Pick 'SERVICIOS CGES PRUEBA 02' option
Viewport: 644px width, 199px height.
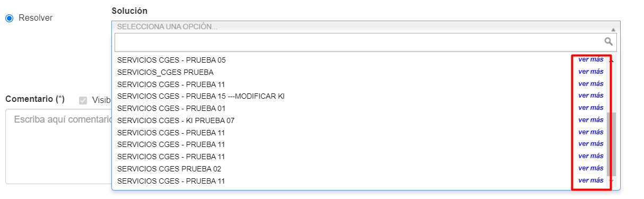click(169, 169)
